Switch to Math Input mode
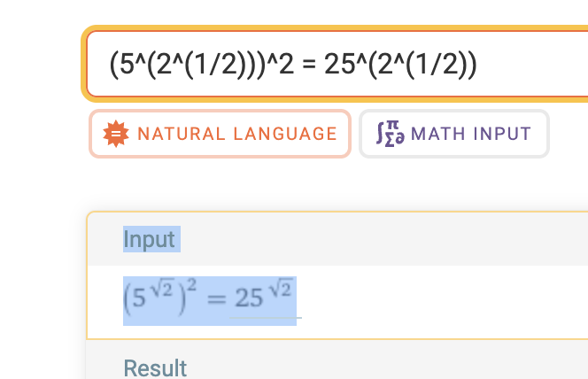Viewport: 588px width, 379px height. 453,134
